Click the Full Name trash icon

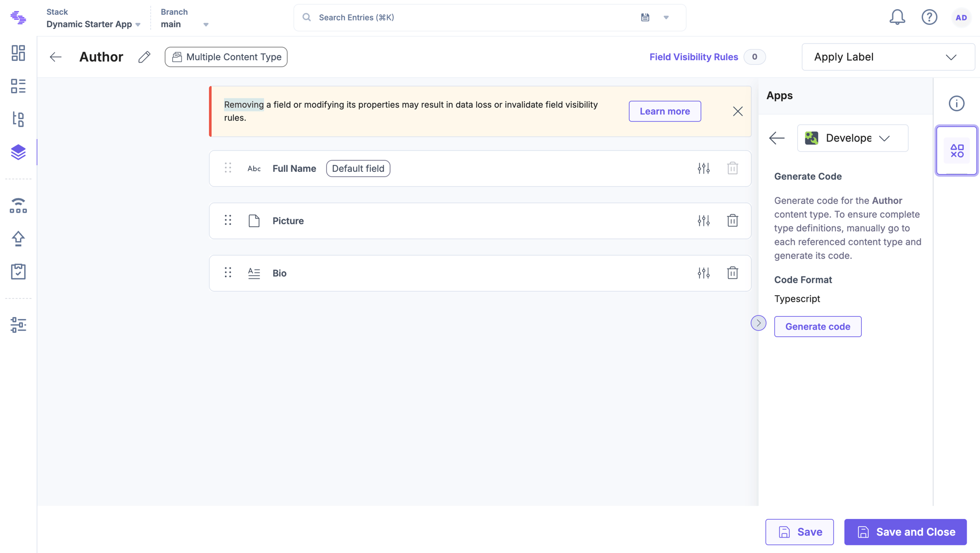pyautogui.click(x=732, y=168)
